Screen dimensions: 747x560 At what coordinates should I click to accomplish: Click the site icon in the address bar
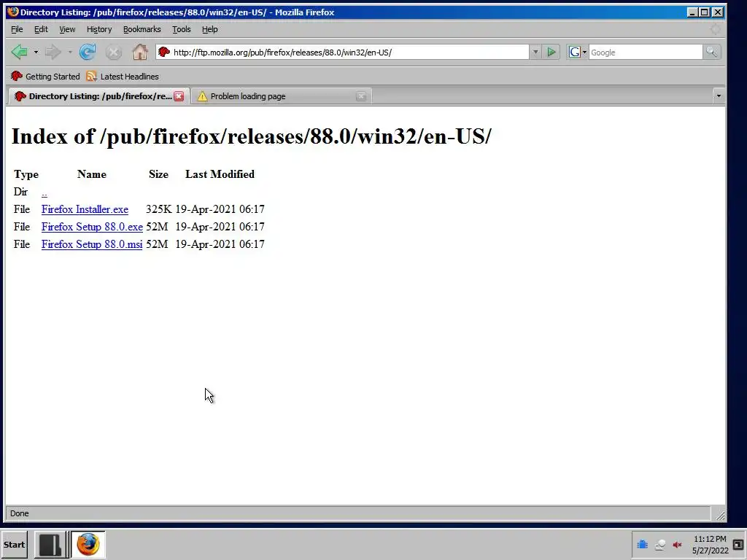click(164, 52)
